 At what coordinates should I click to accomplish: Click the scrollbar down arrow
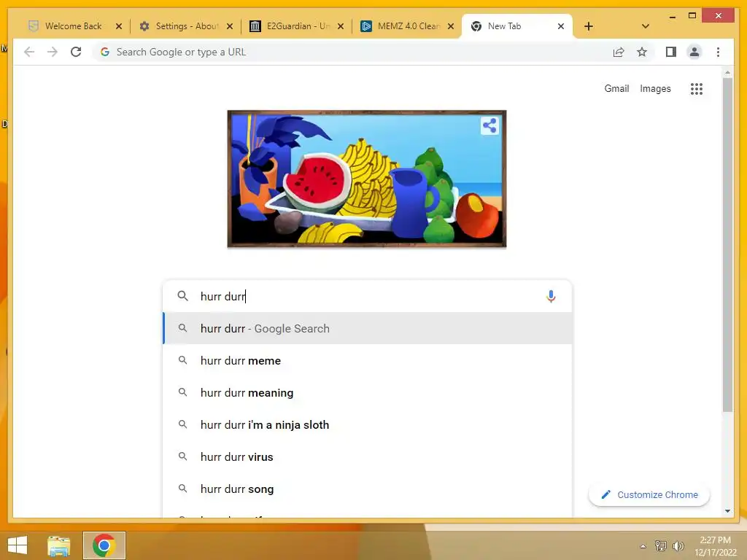(727, 511)
